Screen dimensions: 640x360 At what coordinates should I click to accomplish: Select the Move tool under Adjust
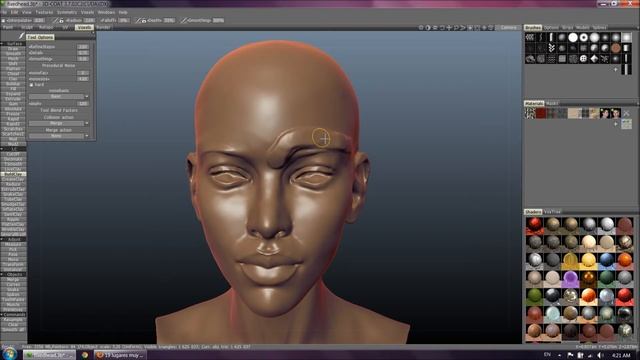click(13, 259)
